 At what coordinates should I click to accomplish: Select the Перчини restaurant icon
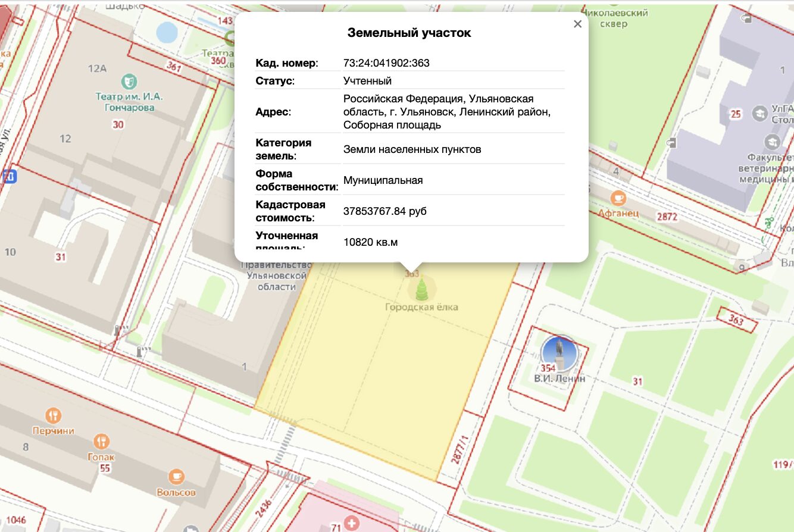click(54, 415)
